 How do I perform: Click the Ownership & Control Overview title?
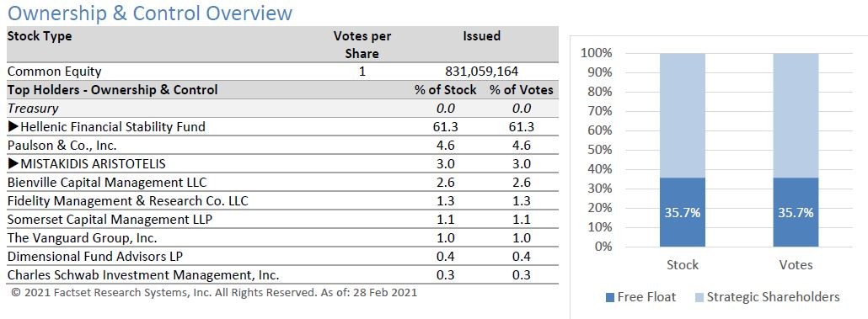[x=149, y=12]
